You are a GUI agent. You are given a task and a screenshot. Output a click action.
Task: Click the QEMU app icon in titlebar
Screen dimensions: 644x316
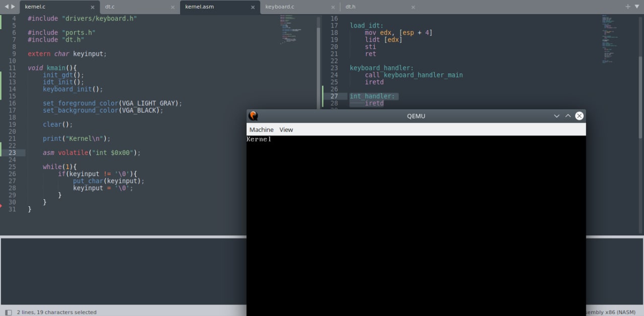pos(254,116)
